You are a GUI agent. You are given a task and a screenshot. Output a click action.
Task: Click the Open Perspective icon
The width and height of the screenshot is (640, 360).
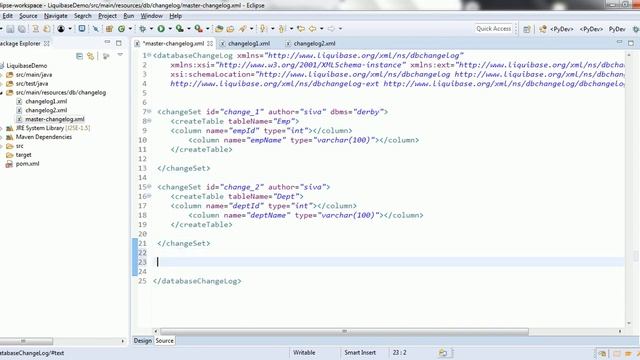527,29
